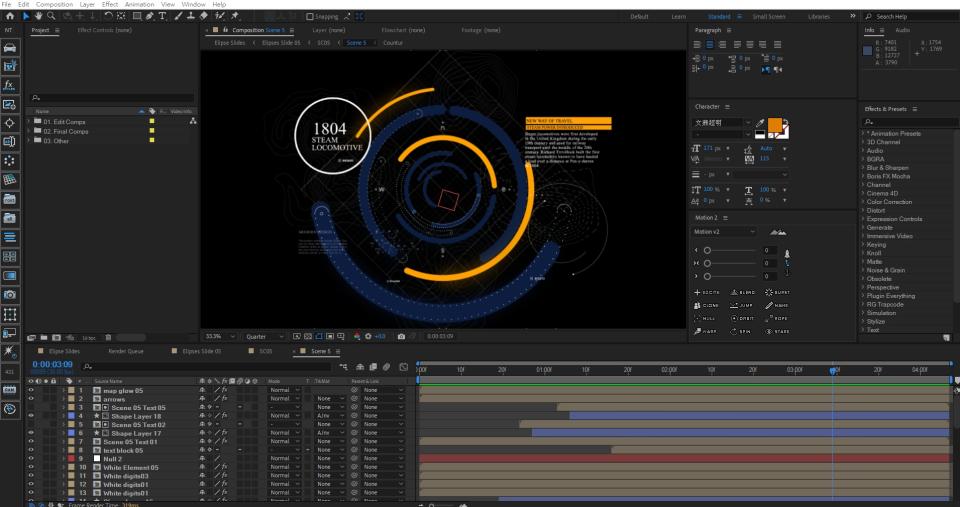Take a snapshot with the camera icon
This screenshot has width=960, height=507.
401,336
